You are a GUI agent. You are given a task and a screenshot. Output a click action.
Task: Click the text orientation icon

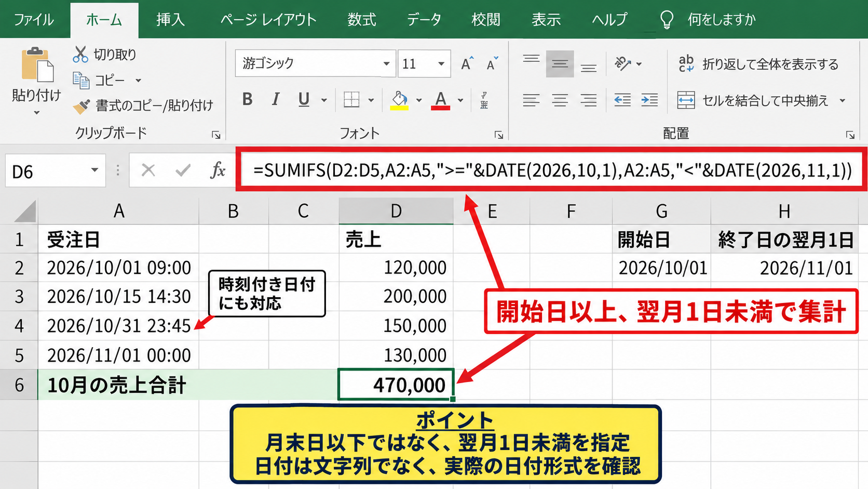(622, 63)
